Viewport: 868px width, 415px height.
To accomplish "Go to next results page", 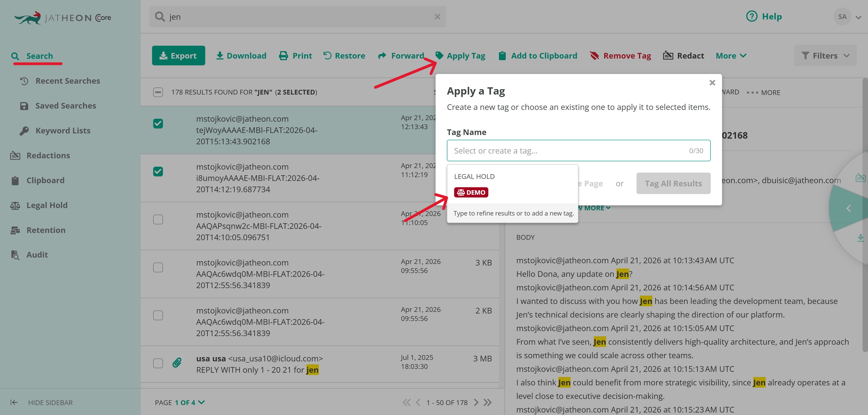I will (476, 403).
